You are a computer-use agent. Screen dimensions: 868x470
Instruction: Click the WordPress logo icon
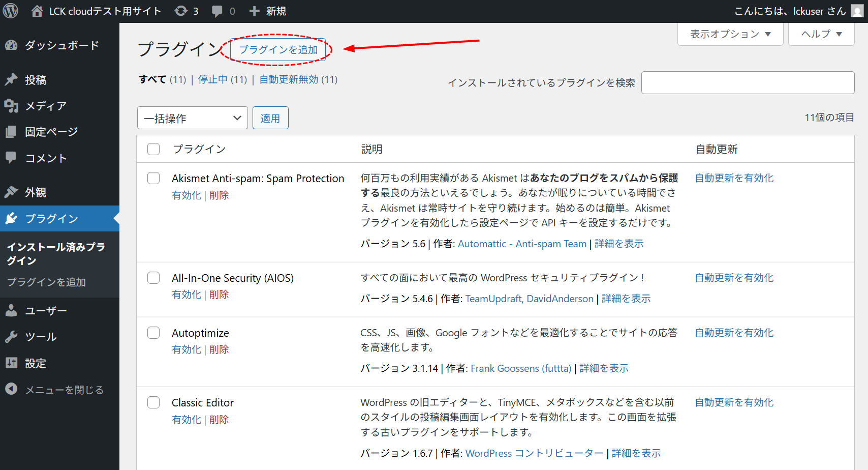point(11,11)
